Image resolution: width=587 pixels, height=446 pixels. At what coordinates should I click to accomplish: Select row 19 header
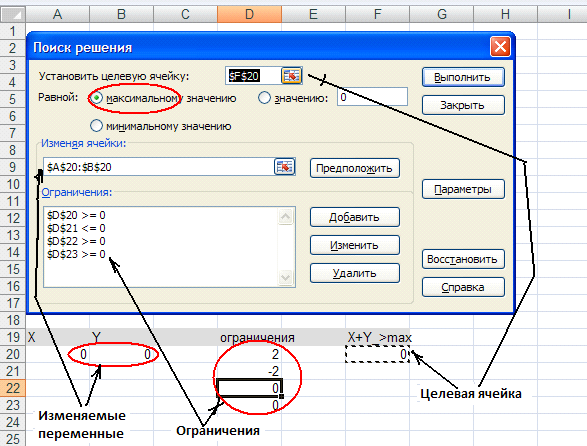[x=12, y=337]
